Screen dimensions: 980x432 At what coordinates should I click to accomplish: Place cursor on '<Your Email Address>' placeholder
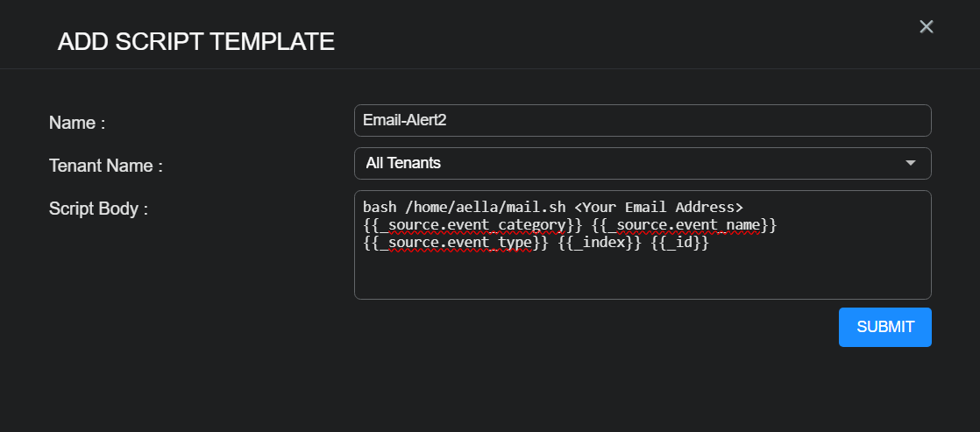click(658, 208)
